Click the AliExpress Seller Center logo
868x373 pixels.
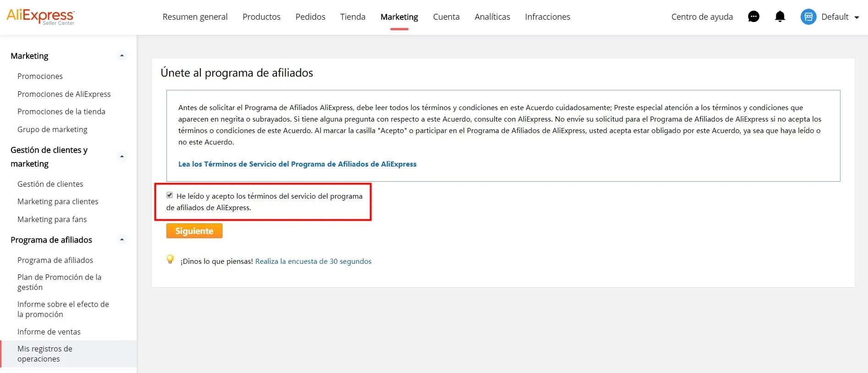pos(40,17)
